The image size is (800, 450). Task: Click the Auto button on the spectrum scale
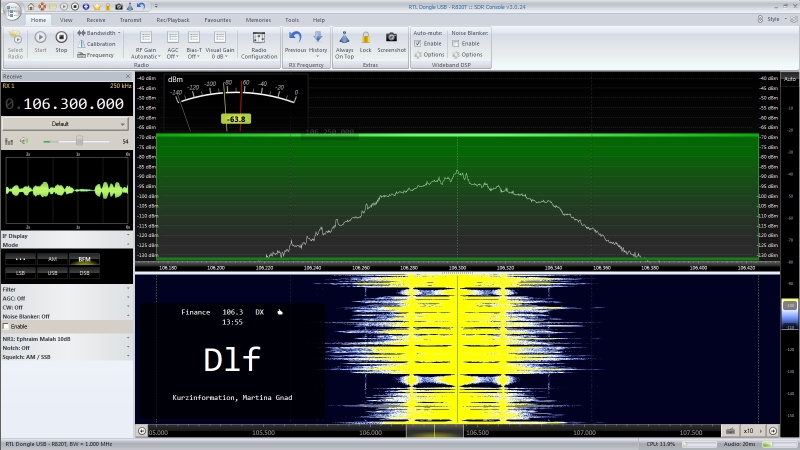[x=790, y=79]
